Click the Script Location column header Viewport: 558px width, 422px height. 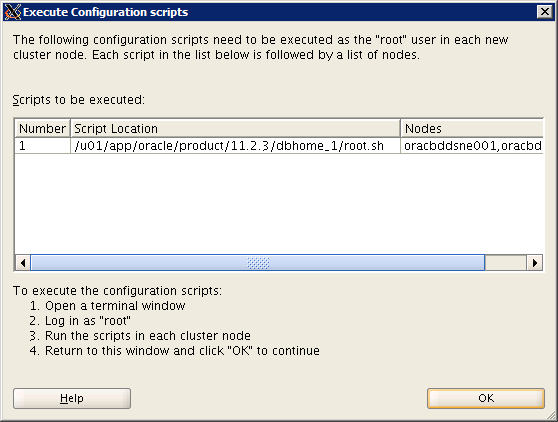tap(235, 128)
